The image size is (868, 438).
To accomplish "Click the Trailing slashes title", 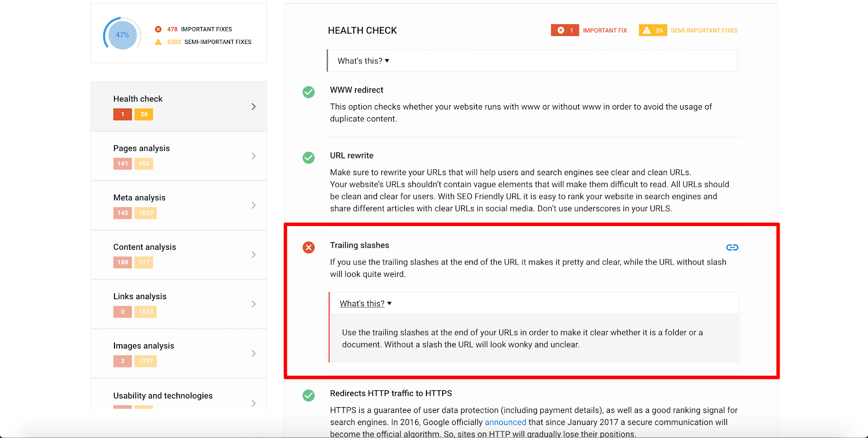I will [x=360, y=246].
